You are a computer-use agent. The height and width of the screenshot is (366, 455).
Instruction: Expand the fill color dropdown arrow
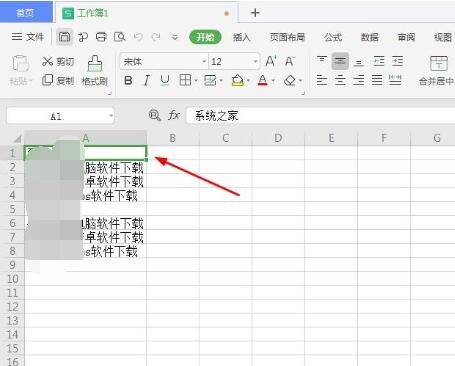[x=249, y=81]
